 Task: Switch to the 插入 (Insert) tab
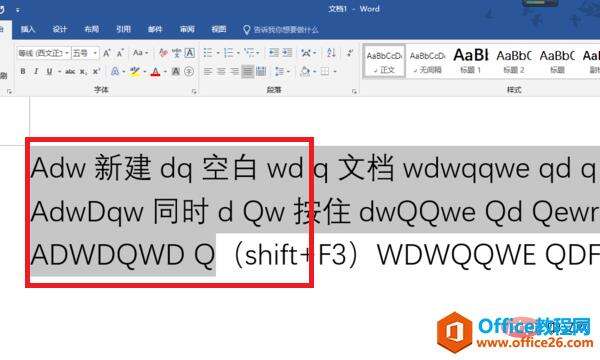click(x=28, y=29)
